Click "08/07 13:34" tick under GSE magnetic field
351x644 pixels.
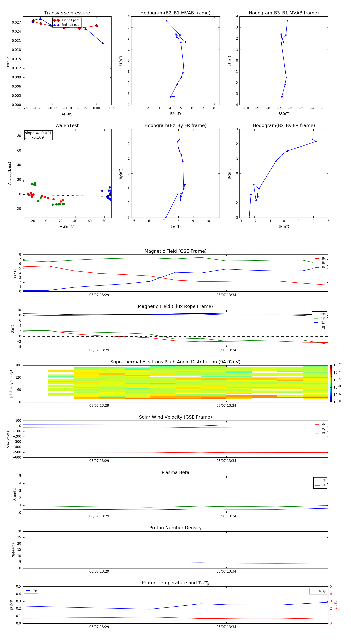(226, 295)
